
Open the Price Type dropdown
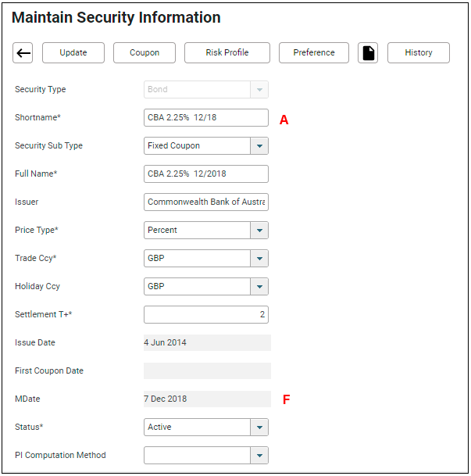pos(259,231)
